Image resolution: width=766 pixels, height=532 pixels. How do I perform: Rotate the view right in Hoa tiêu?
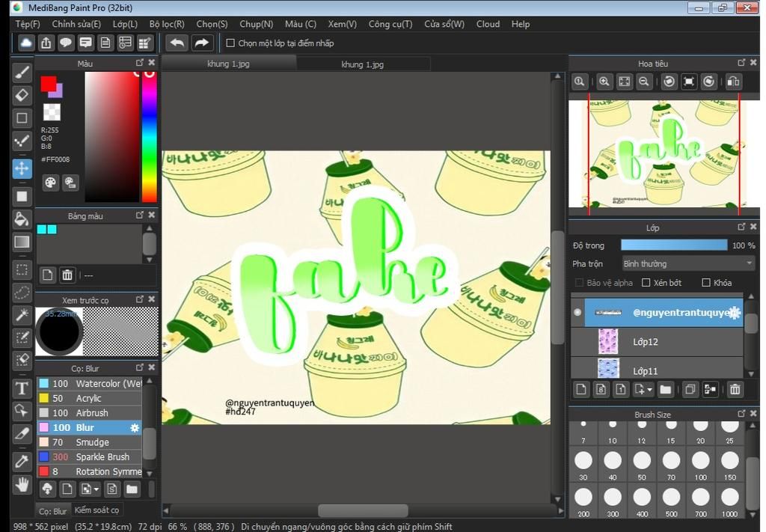[709, 82]
